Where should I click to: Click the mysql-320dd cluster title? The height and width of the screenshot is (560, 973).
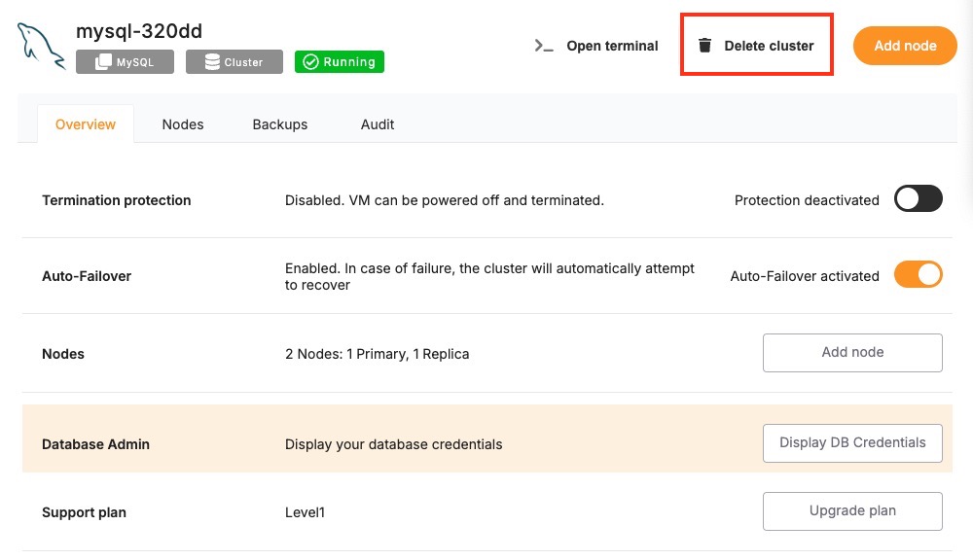pos(139,31)
